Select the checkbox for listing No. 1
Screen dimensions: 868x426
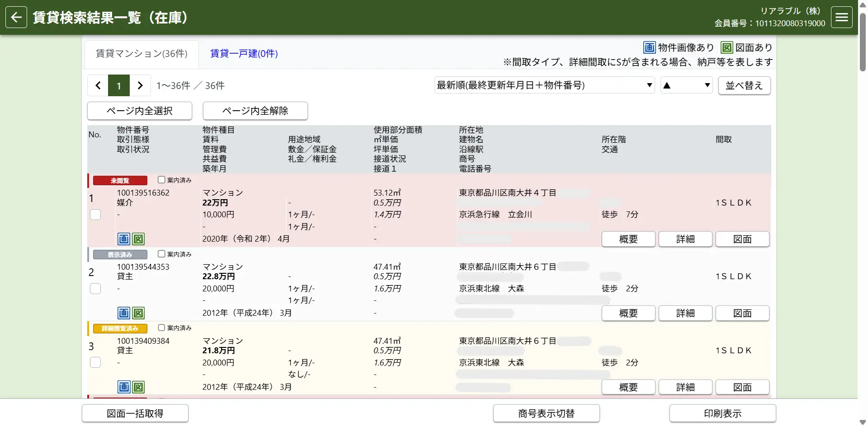pyautogui.click(x=95, y=215)
